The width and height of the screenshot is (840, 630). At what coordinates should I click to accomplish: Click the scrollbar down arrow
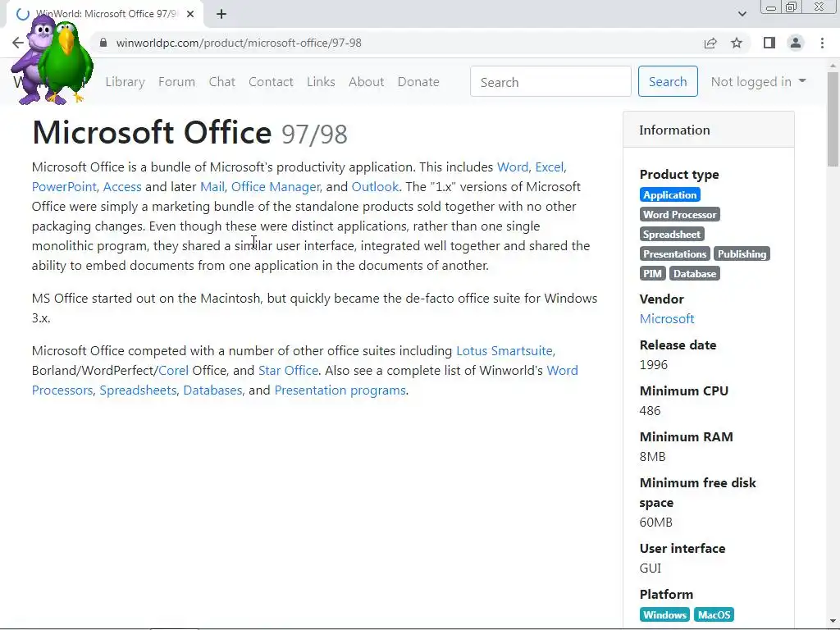833,621
